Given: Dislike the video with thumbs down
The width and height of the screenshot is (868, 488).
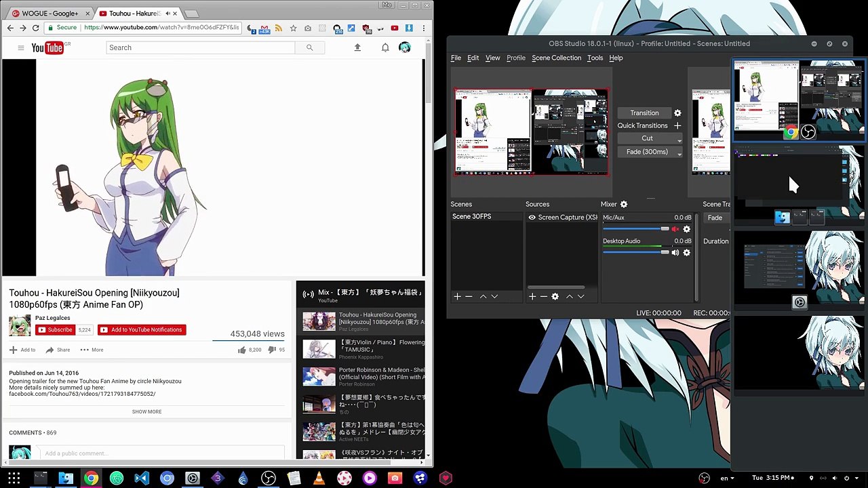Looking at the screenshot, I should [272, 350].
